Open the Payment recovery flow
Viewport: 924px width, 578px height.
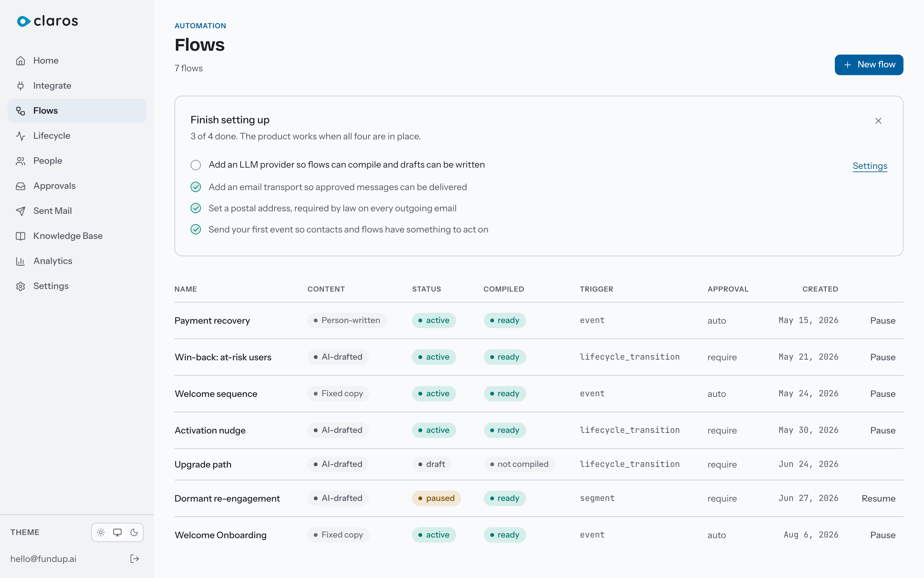212,321
